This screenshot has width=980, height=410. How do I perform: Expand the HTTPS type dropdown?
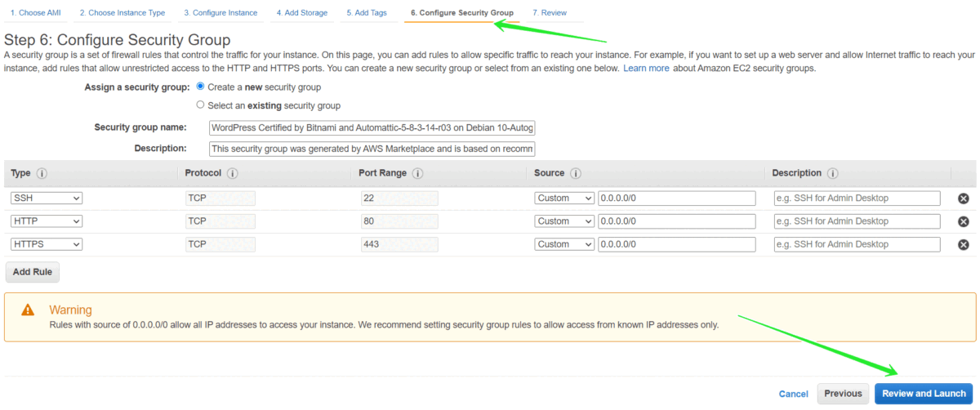(47, 244)
